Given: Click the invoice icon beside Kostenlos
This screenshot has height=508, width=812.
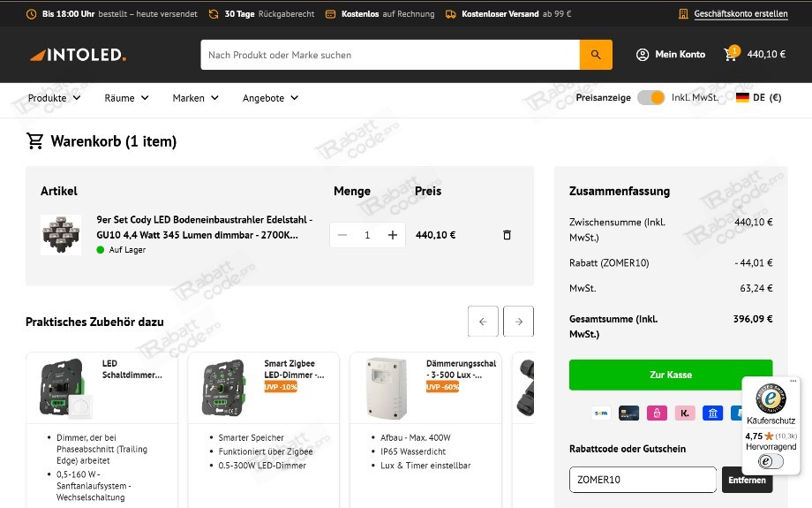Looking at the screenshot, I should point(330,14).
